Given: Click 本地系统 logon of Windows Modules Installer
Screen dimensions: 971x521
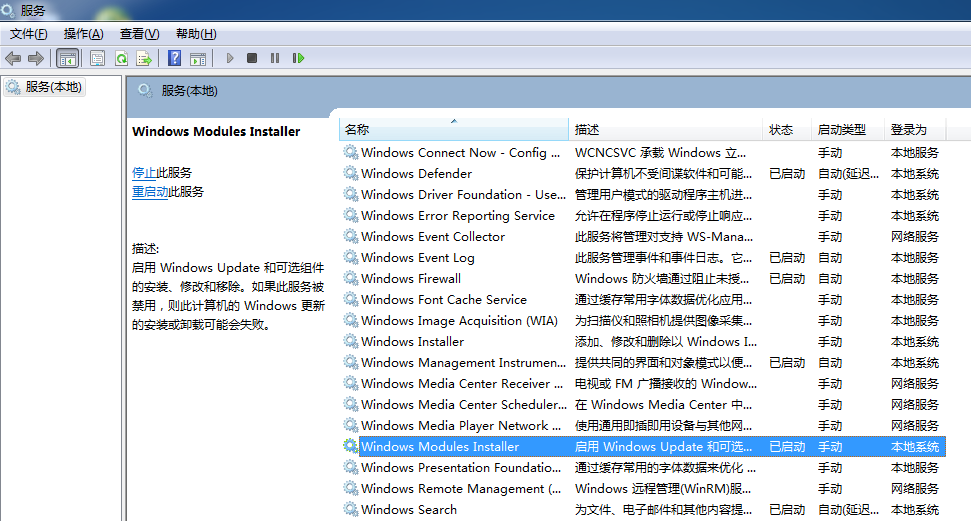Looking at the screenshot, I should (x=915, y=447).
